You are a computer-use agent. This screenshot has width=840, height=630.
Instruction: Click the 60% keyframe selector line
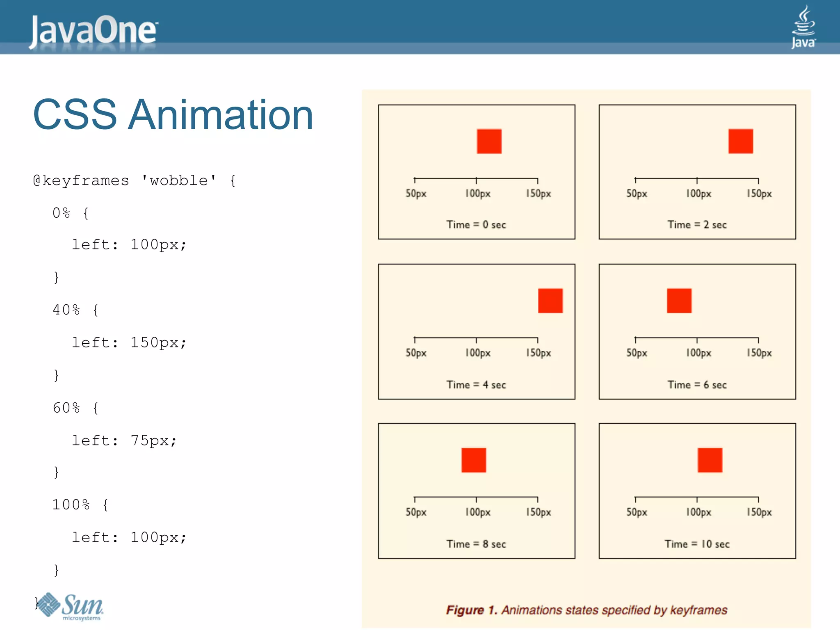pyautogui.click(x=75, y=408)
